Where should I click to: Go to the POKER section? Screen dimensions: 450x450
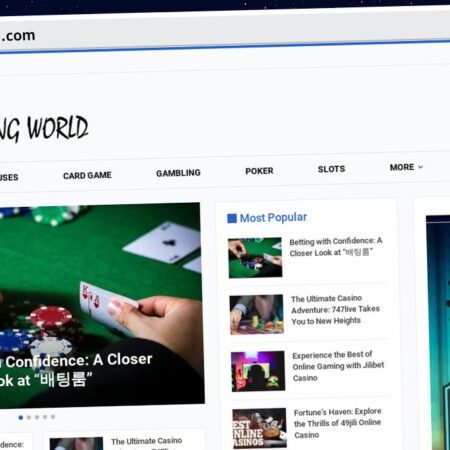[259, 171]
